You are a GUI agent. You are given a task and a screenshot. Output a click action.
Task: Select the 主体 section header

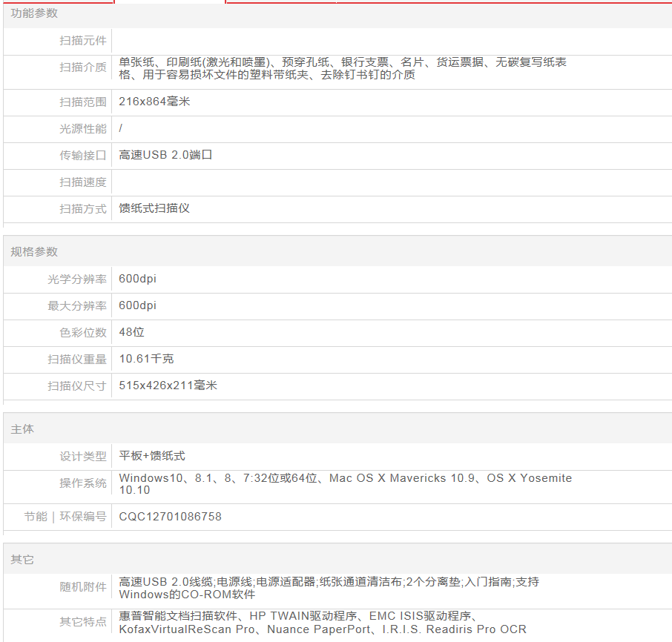pos(22,429)
